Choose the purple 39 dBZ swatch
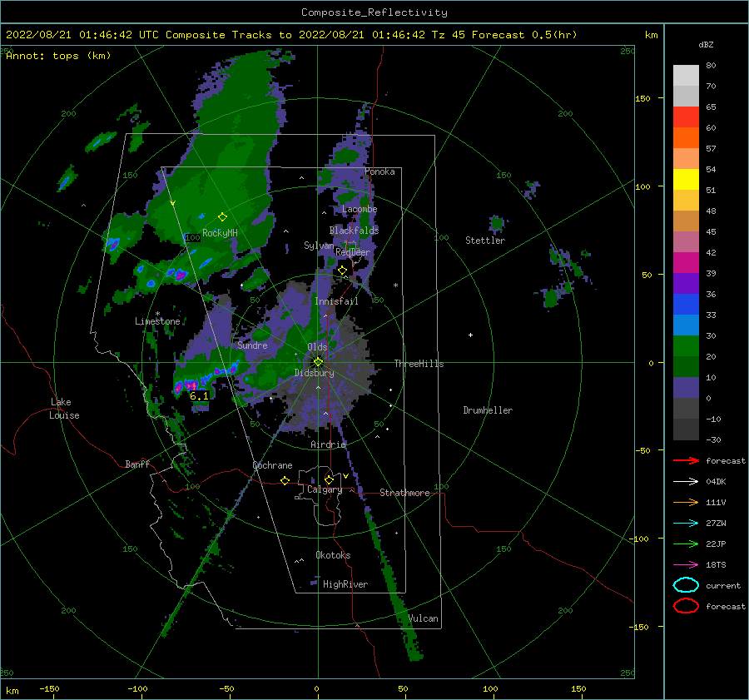 [686, 283]
